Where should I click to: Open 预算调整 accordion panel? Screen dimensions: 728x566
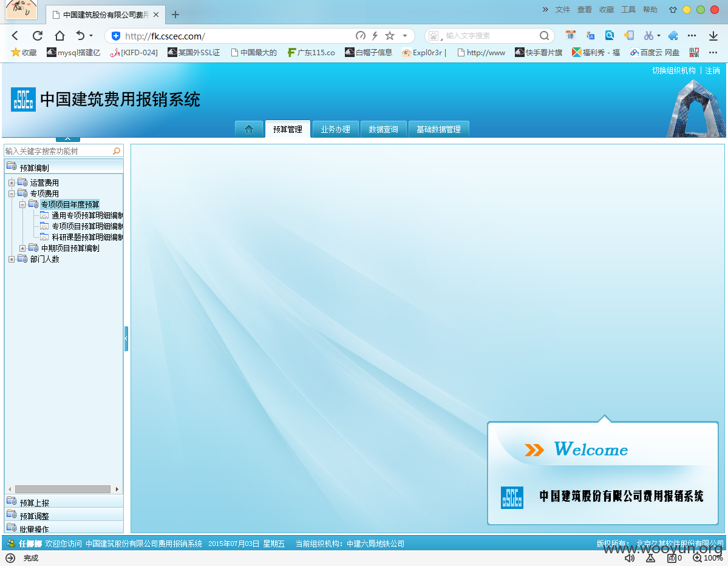(64, 515)
